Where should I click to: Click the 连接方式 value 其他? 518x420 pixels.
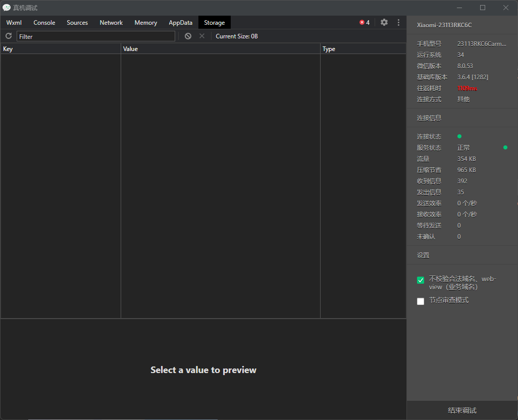(x=463, y=99)
